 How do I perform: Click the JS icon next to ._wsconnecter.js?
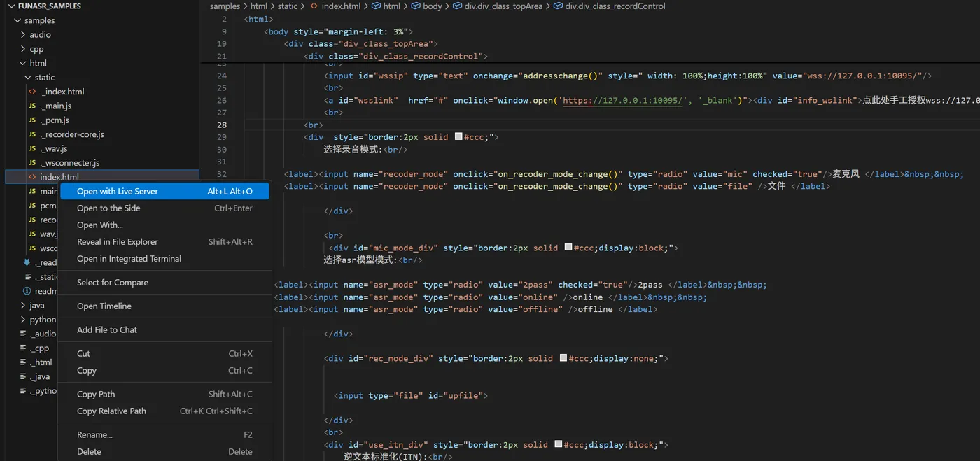32,163
